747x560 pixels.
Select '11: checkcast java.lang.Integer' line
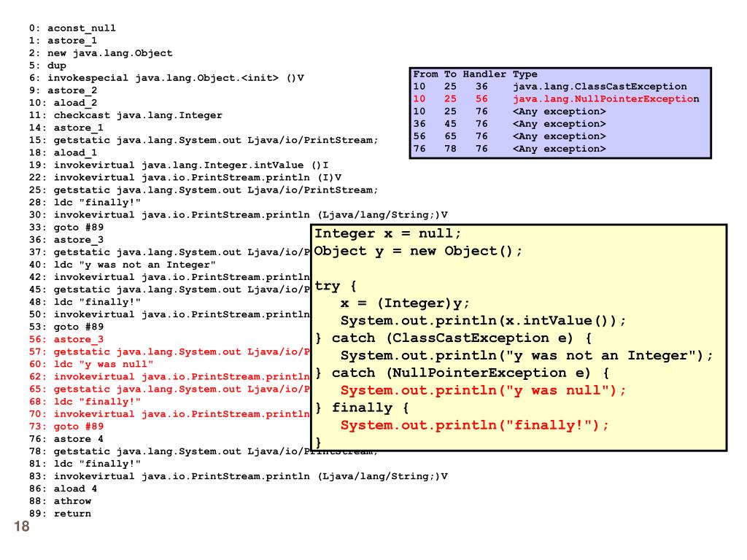(125, 114)
